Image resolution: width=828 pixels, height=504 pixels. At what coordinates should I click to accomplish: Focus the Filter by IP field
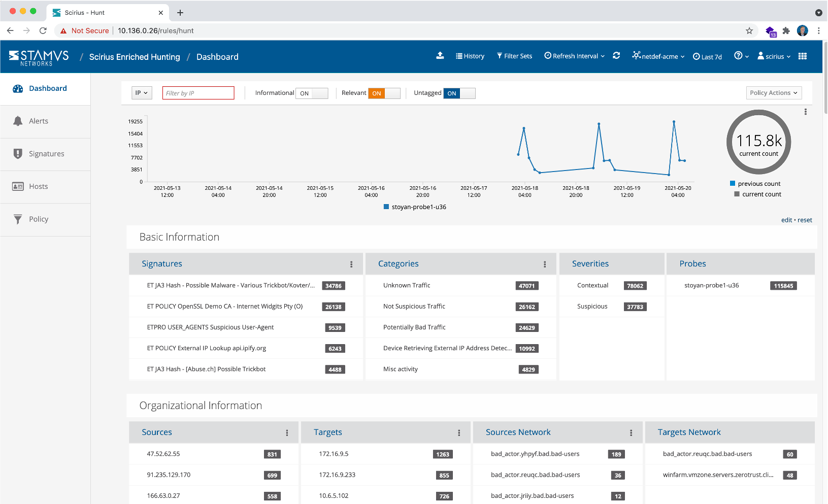pos(198,93)
